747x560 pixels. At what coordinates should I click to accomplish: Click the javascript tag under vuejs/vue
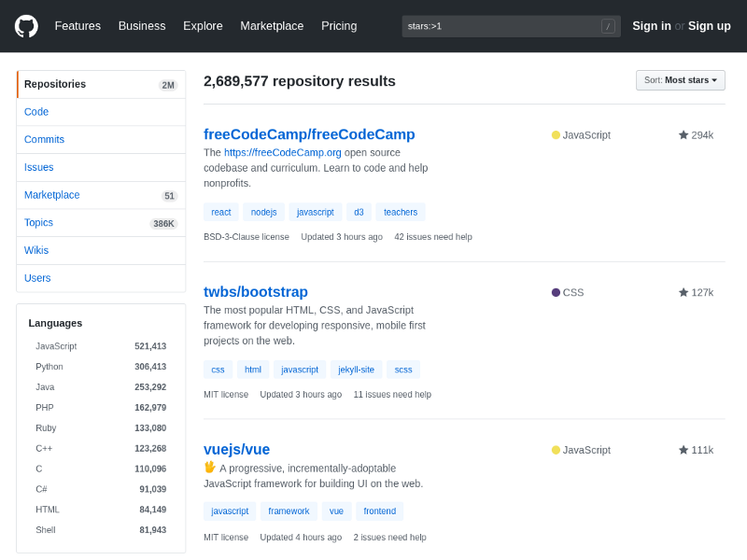coord(230,511)
